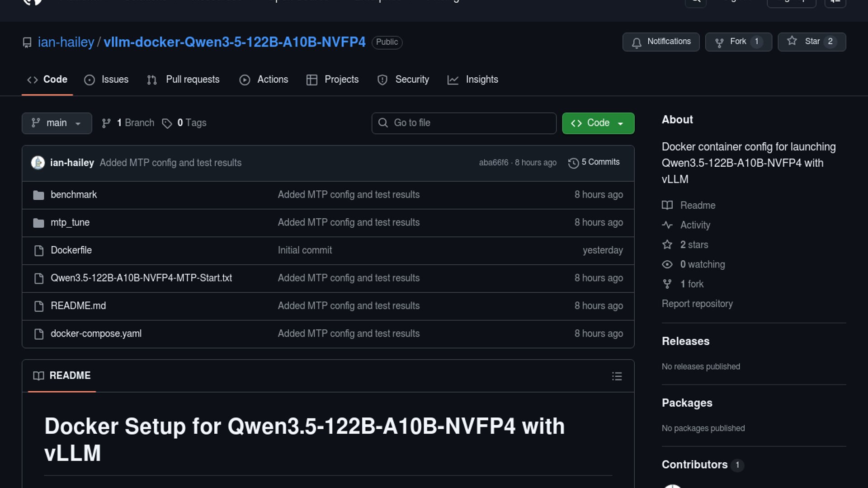
Task: Click the ian-hailey avatar in commit row
Action: point(38,163)
